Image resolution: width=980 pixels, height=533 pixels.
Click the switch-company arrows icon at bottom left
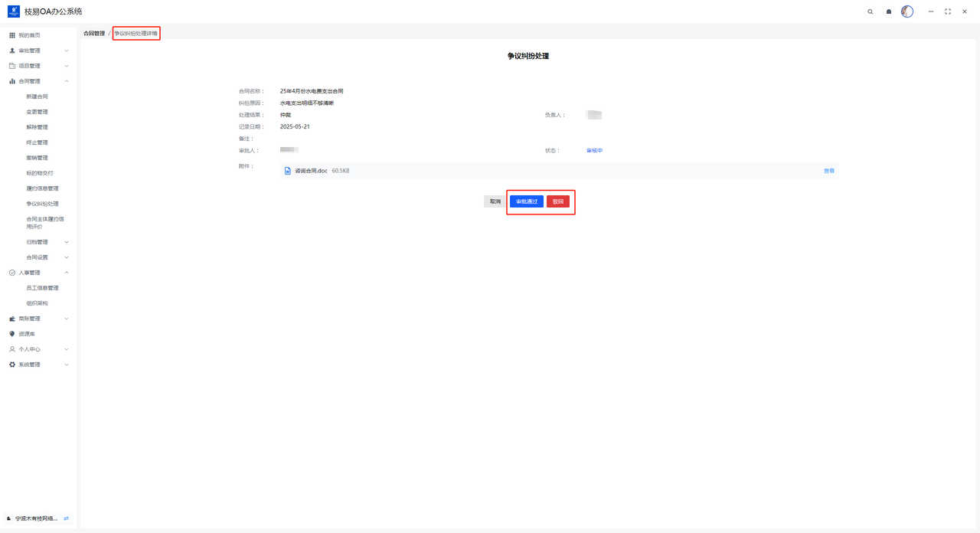tap(67, 518)
